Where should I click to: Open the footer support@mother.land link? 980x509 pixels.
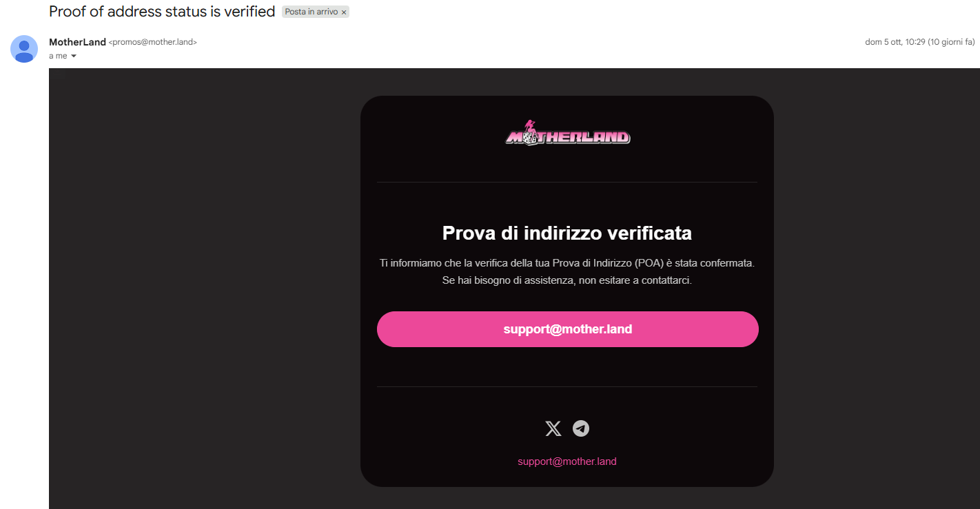[x=567, y=461]
